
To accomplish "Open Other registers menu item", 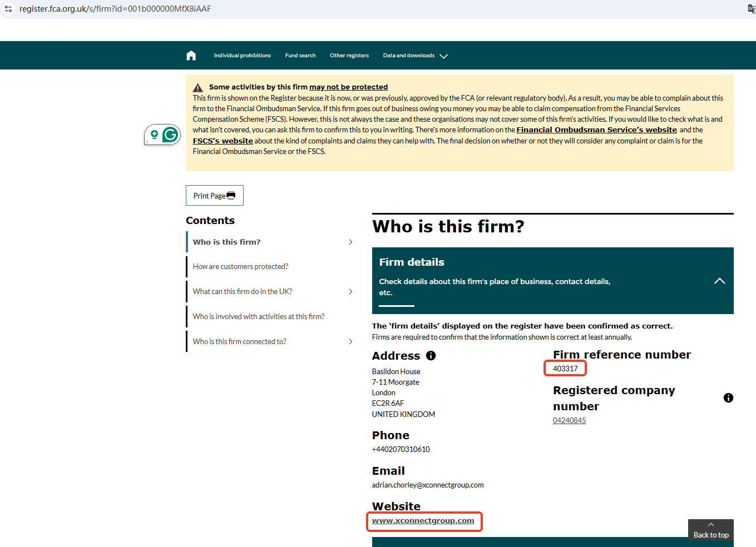I will pos(349,56).
